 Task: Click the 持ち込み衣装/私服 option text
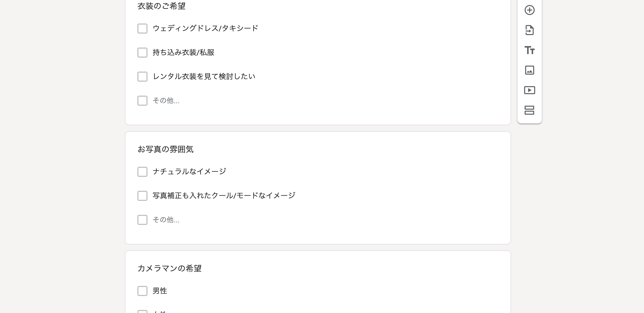[183, 53]
